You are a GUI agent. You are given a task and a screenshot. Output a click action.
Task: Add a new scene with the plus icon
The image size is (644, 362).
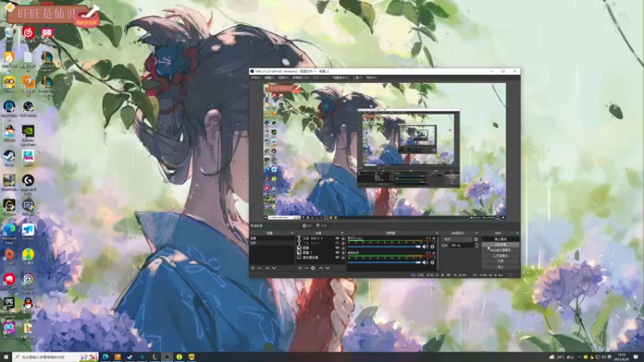click(253, 268)
